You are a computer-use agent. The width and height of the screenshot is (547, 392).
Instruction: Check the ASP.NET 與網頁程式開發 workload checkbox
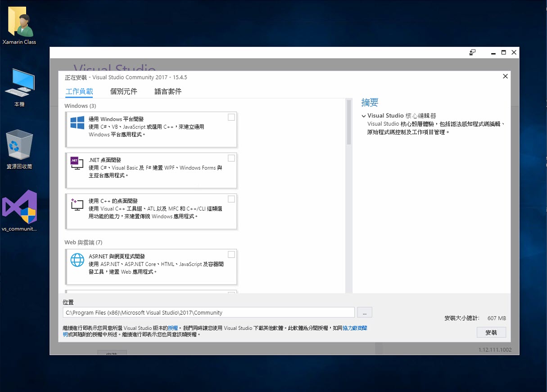coord(231,254)
